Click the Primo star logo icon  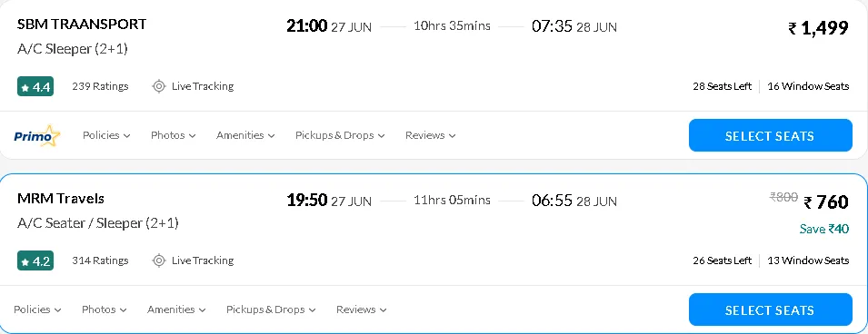[x=37, y=135]
